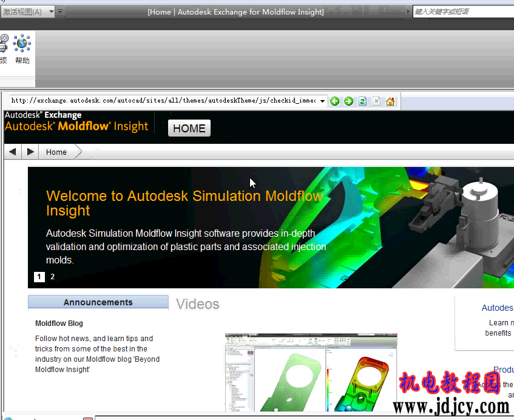
Task: Click the breadcrumb previous triangle arrow
Action: 13,152
